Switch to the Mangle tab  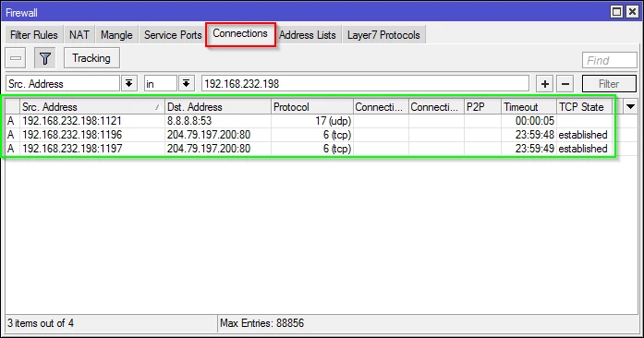click(x=116, y=35)
